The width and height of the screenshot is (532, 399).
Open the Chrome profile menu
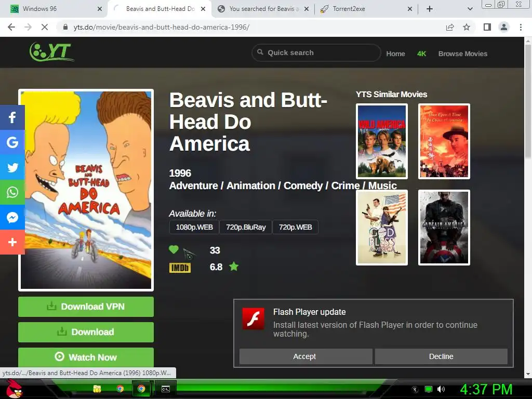504,27
